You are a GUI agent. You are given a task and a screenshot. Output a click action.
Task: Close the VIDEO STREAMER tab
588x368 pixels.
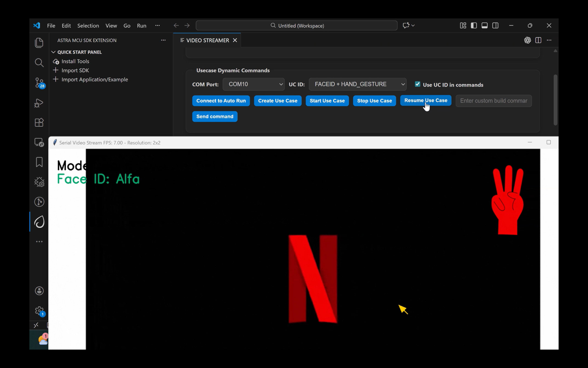(235, 40)
